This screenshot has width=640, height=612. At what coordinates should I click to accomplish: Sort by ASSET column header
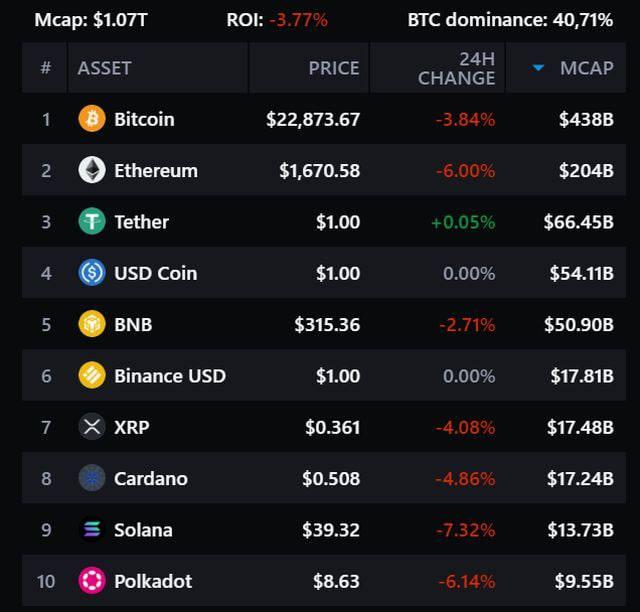[x=105, y=68]
